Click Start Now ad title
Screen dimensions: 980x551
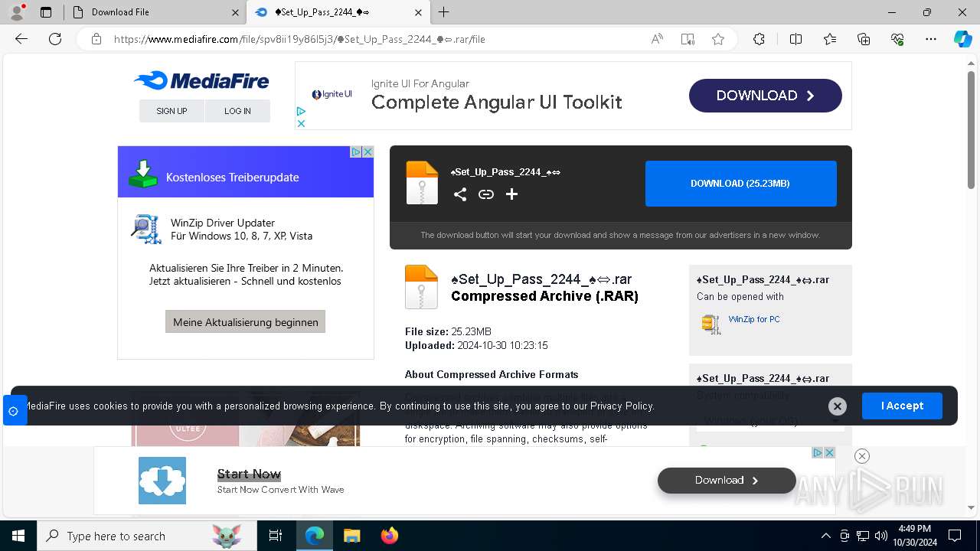(x=249, y=474)
